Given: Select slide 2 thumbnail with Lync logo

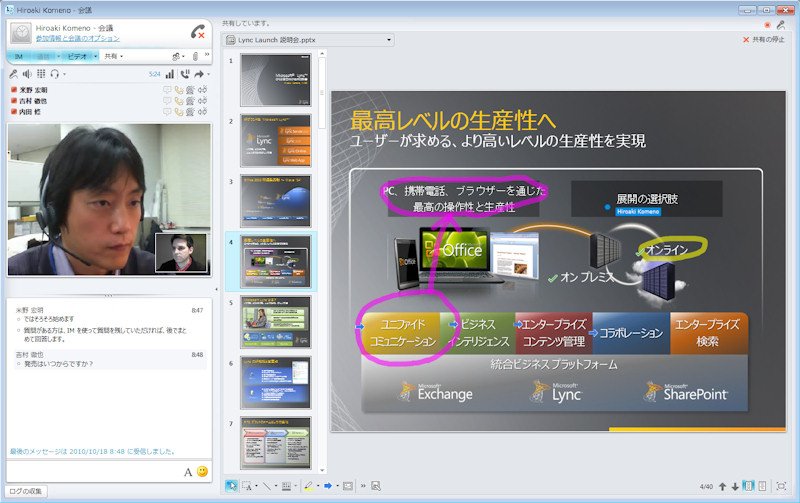Looking at the screenshot, I should 276,141.
